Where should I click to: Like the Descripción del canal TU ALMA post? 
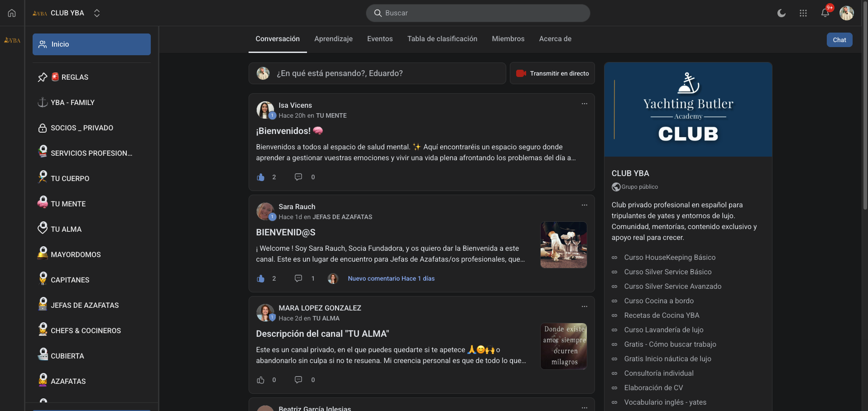261,380
